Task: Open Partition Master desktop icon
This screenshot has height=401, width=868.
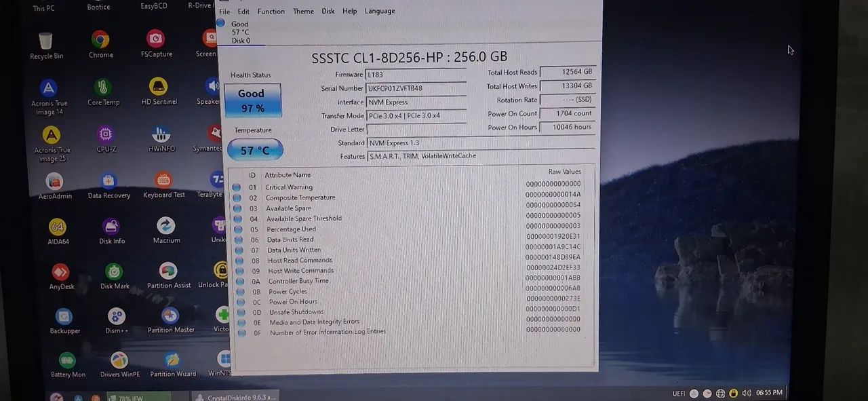Action: coord(171,320)
